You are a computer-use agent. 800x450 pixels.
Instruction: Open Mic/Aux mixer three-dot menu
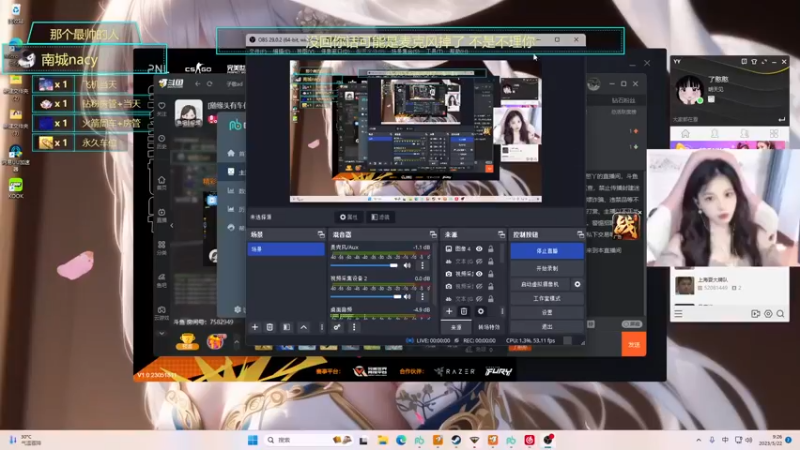(x=422, y=265)
